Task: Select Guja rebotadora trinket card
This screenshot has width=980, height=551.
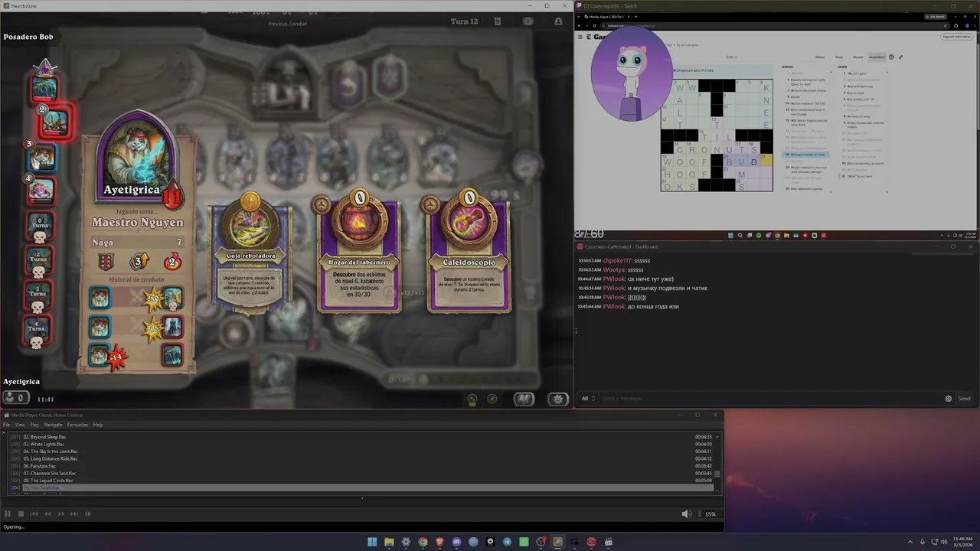Action: pyautogui.click(x=250, y=253)
